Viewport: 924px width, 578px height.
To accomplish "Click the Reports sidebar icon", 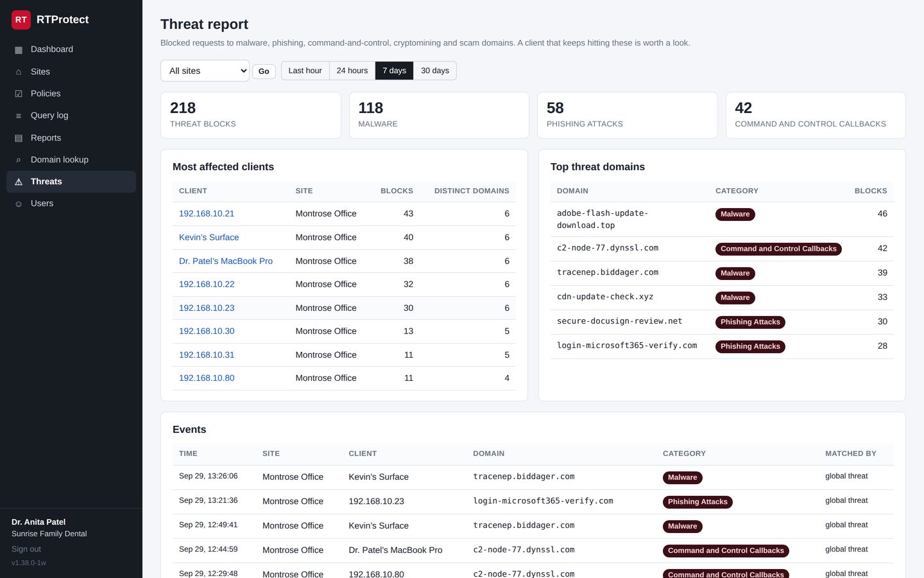I will 19,138.
